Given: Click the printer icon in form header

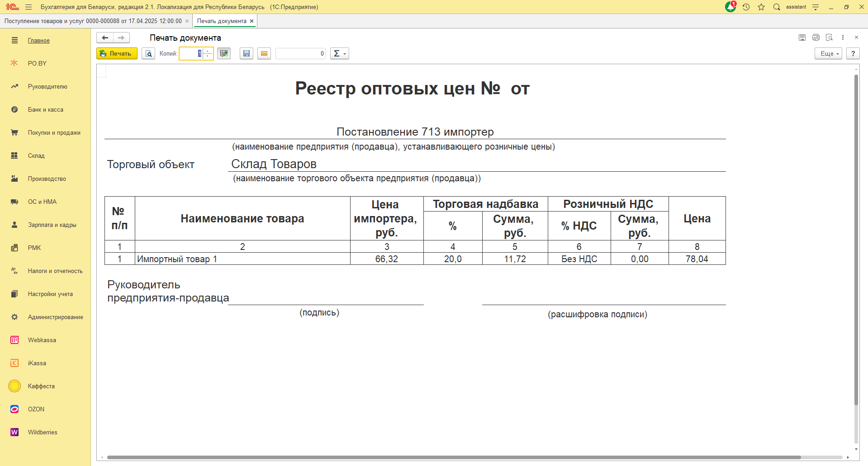Looking at the screenshot, I should coord(816,38).
